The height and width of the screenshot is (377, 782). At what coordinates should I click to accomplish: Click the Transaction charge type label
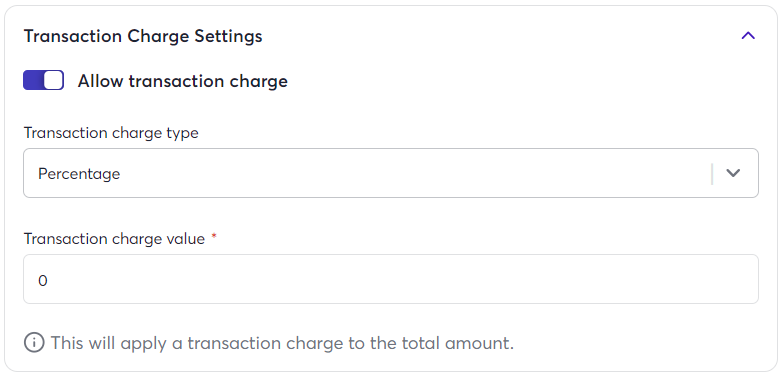click(x=111, y=133)
